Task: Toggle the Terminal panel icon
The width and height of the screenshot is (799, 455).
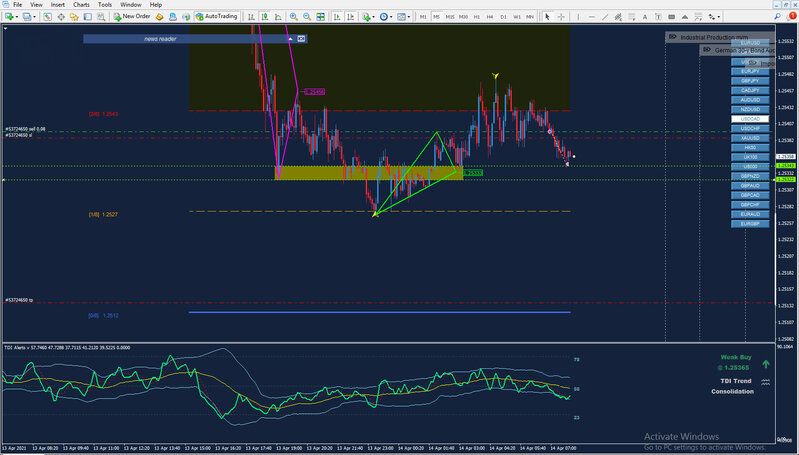Action: point(88,17)
